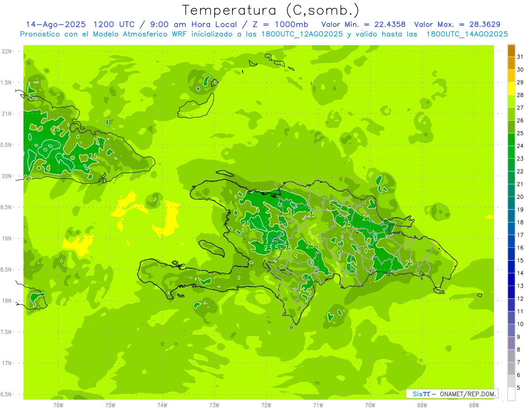This screenshot has height=411, width=532.
Task: Select the 'Valor Min. = 22.4358' value
Action: coord(363,24)
